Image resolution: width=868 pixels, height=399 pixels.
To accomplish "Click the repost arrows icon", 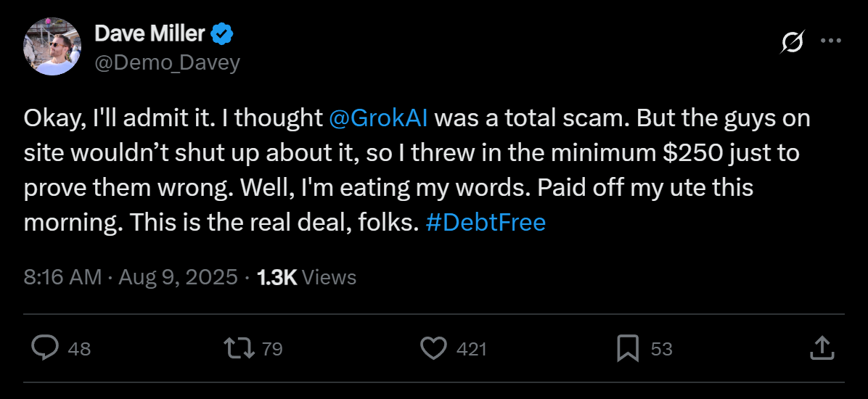I will pyautogui.click(x=239, y=348).
